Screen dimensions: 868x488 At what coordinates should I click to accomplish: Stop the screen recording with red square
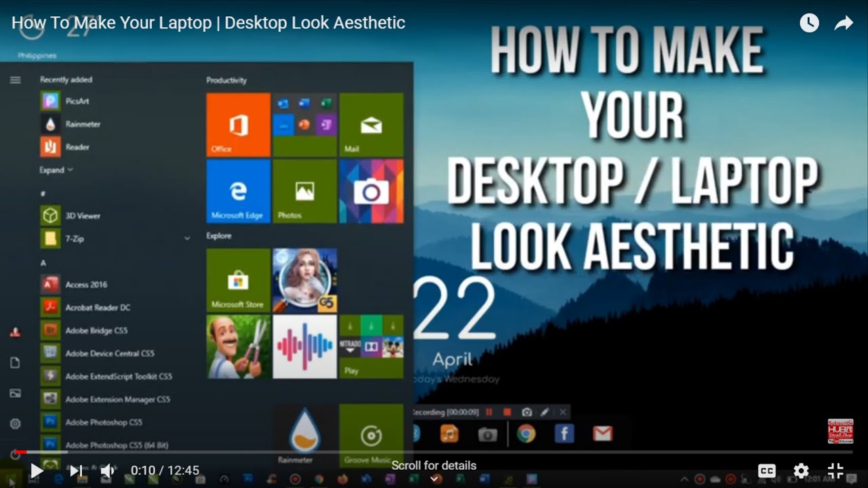[507, 412]
